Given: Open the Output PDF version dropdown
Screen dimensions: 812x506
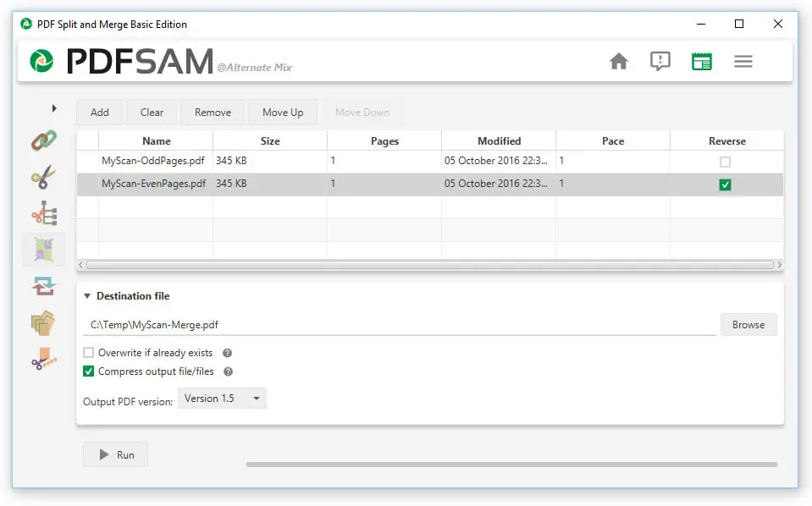Looking at the screenshot, I should (222, 399).
